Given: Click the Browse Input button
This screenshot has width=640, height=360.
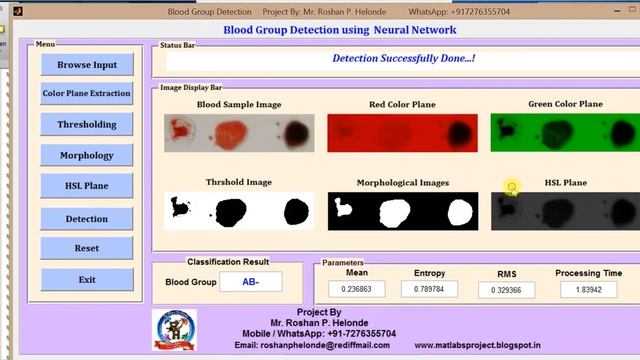Looking at the screenshot, I should (x=87, y=64).
